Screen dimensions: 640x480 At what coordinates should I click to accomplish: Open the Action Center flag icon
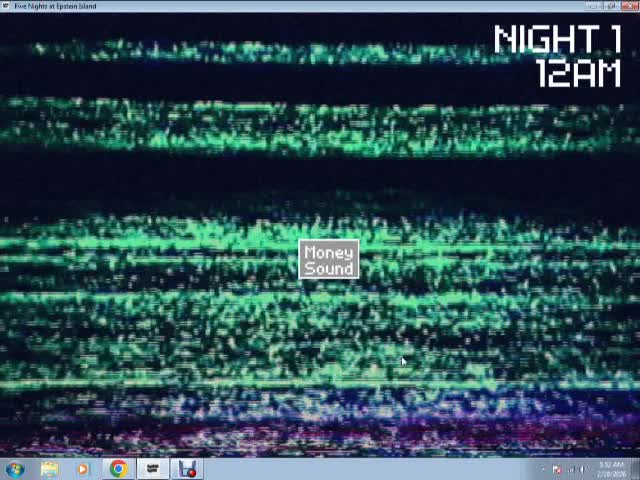[557, 470]
